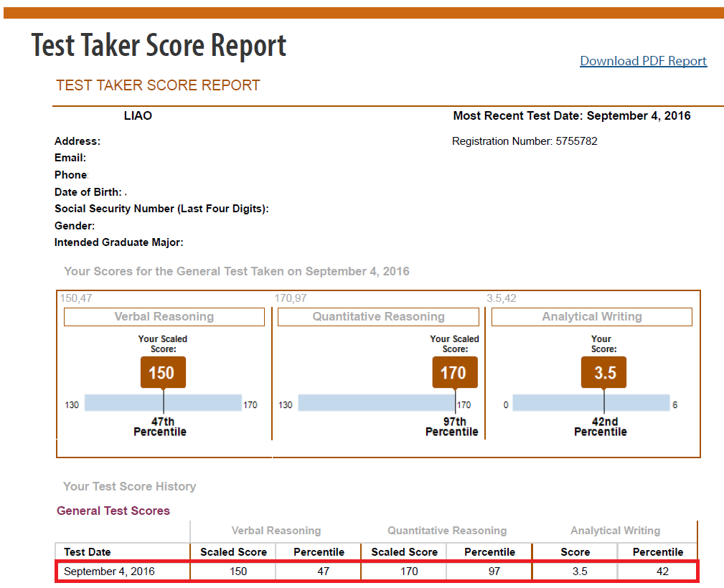Click the 170 quantitative score badge

pos(455,372)
